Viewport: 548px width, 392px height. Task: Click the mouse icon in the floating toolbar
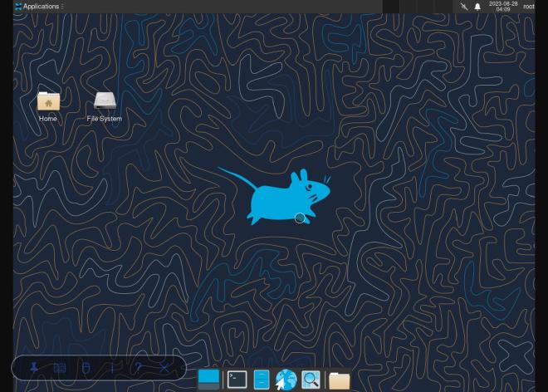coord(86,368)
